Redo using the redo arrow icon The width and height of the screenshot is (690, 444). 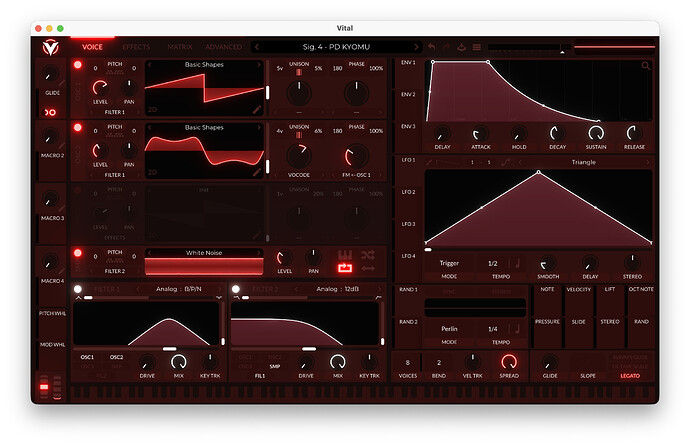(447, 47)
